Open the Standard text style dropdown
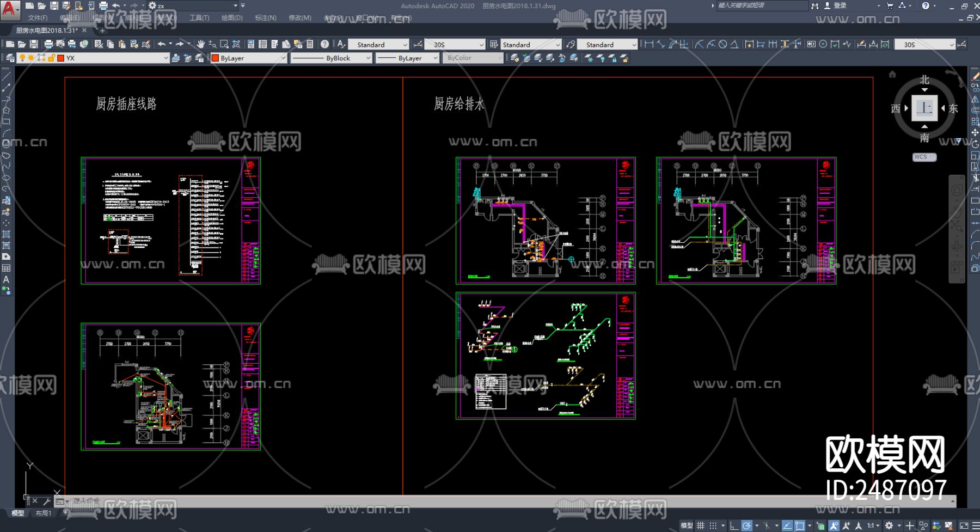 (x=379, y=45)
